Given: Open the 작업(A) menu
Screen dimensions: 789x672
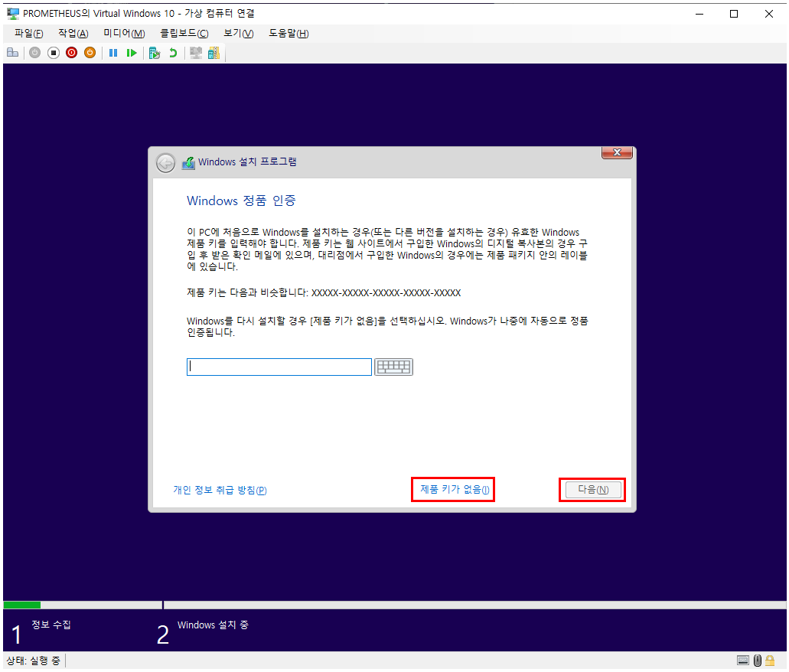Looking at the screenshot, I should [73, 34].
